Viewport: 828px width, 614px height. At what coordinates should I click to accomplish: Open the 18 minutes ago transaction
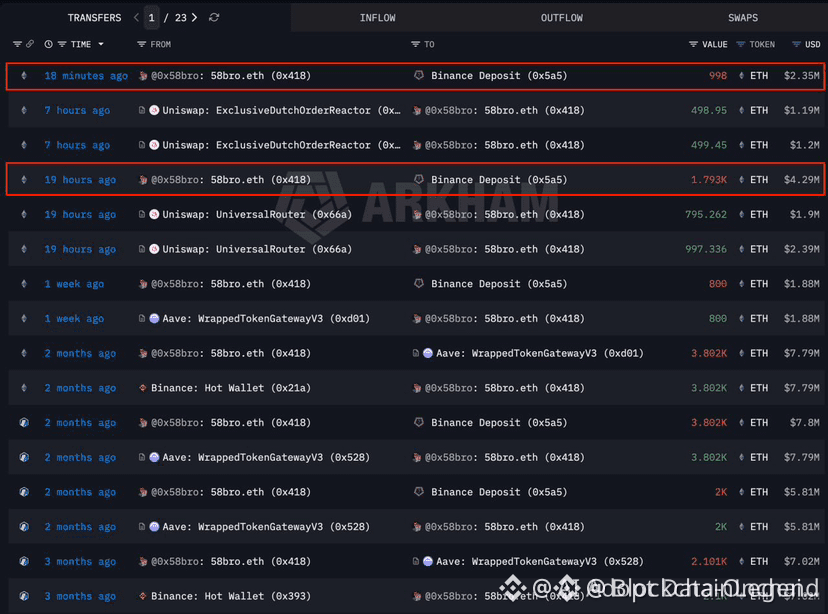tap(86, 76)
